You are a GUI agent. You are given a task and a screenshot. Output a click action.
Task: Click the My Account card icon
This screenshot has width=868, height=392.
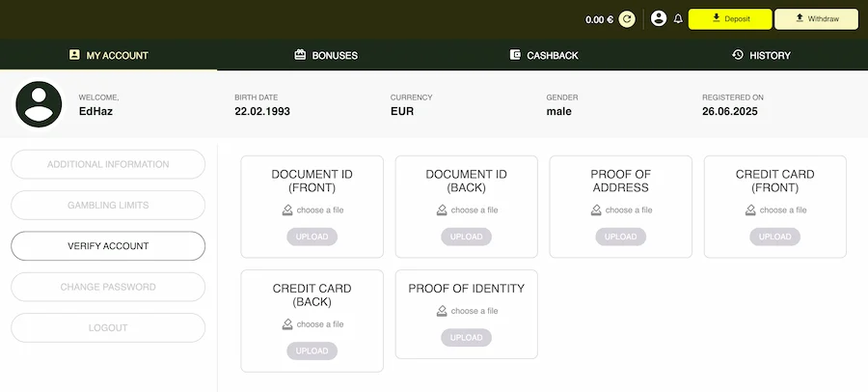pyautogui.click(x=74, y=55)
